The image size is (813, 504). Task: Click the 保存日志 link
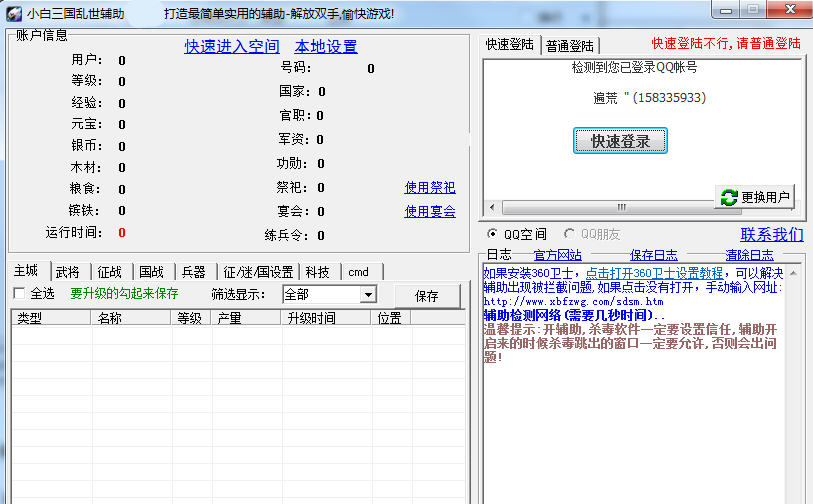(654, 255)
